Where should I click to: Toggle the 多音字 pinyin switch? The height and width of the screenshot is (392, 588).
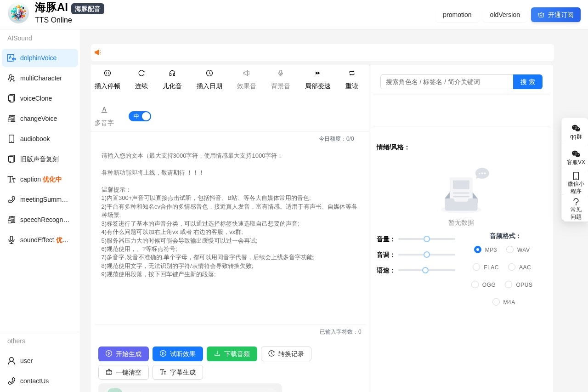click(140, 116)
